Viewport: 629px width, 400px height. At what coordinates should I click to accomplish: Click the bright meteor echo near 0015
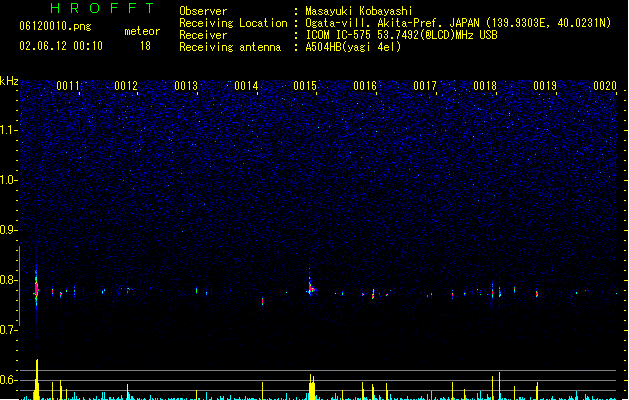click(311, 287)
